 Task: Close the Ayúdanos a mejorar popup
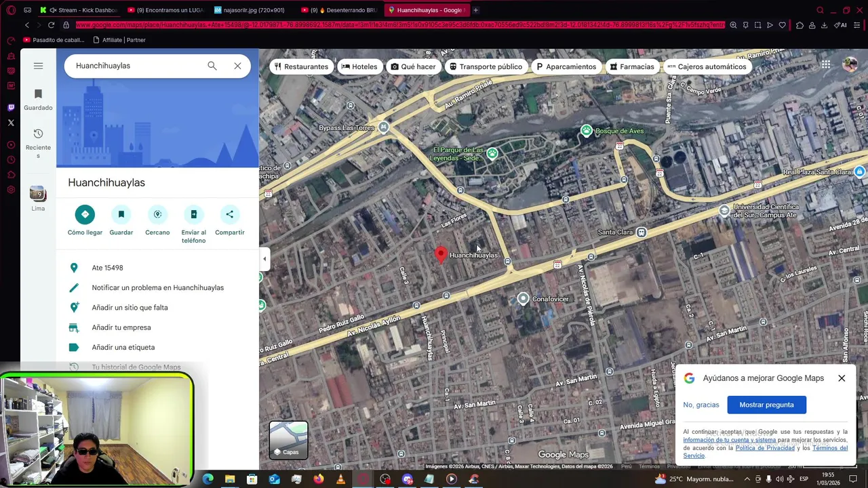click(x=842, y=378)
